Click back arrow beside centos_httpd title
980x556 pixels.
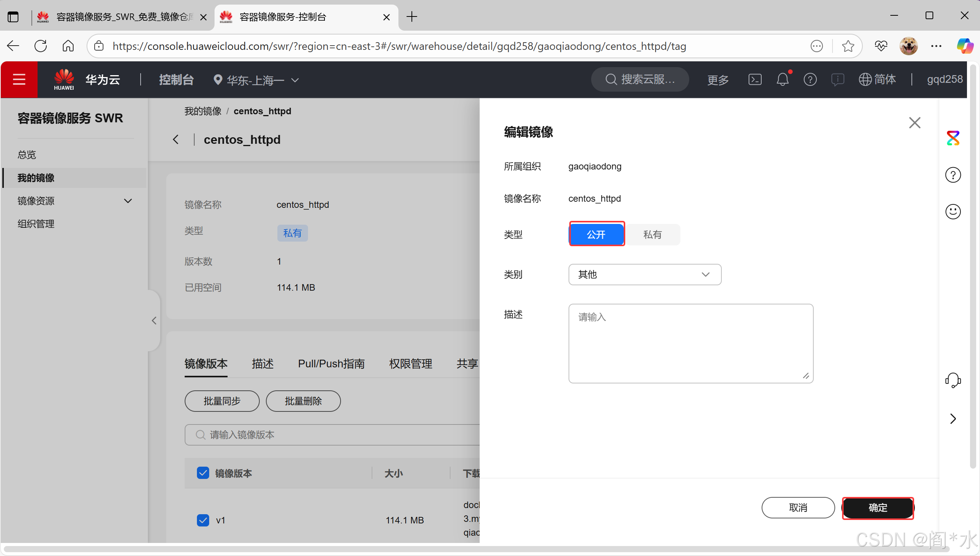point(176,140)
